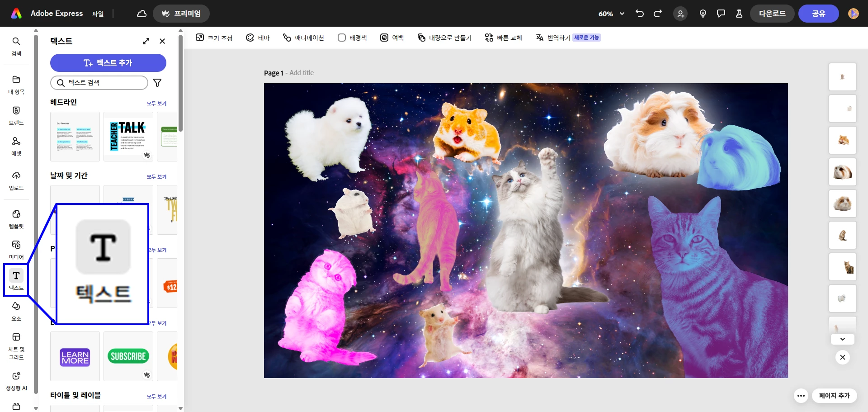This screenshot has width=868, height=412.
Task: Open the 내 항목 sidebar panel
Action: 16,85
